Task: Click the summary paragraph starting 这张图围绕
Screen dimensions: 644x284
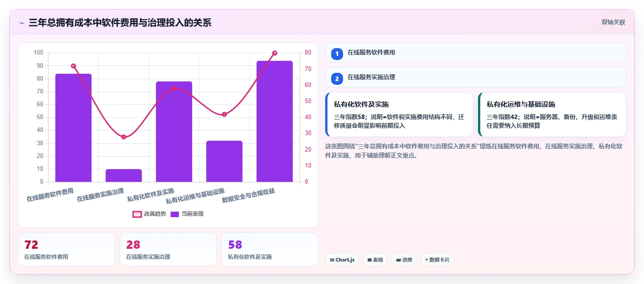Action: click(x=473, y=151)
